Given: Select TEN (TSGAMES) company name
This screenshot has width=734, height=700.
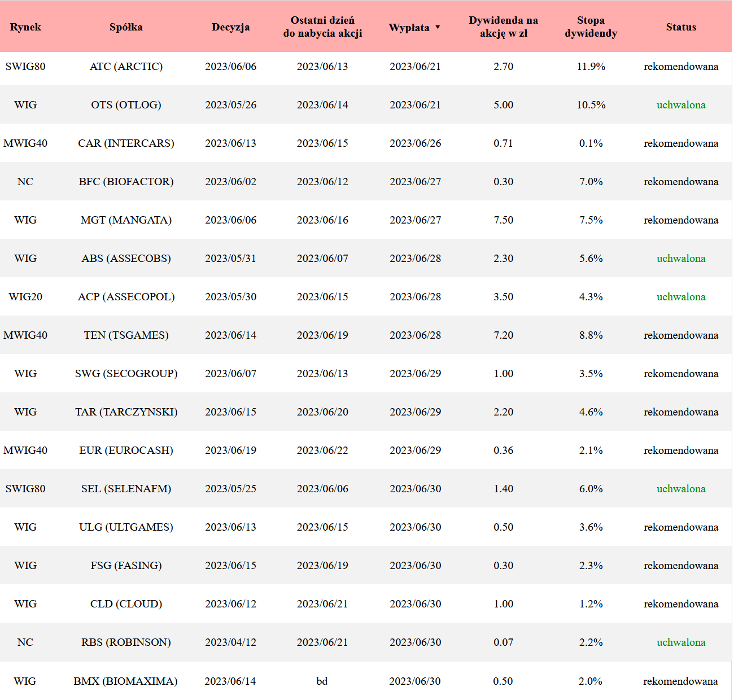Looking at the screenshot, I should (126, 335).
